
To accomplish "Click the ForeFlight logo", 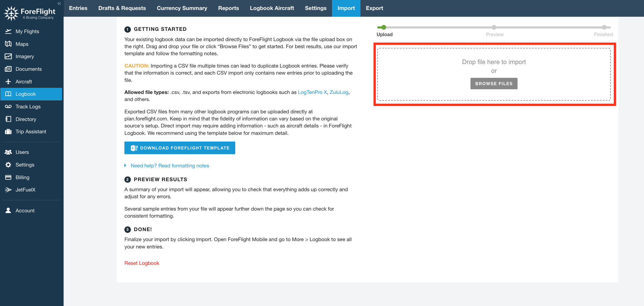I will [29, 13].
